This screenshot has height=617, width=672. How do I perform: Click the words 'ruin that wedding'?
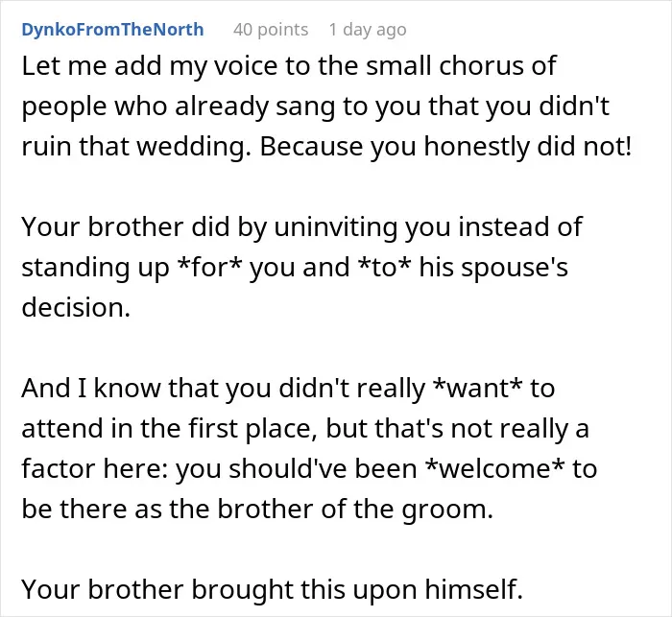tap(136, 147)
